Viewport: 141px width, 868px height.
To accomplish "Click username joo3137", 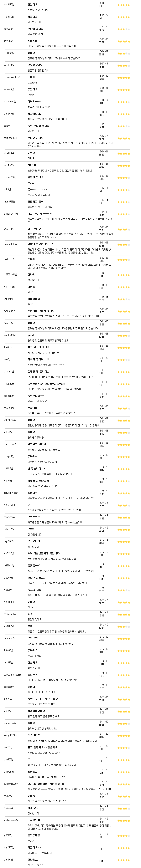I will point(9,553).
